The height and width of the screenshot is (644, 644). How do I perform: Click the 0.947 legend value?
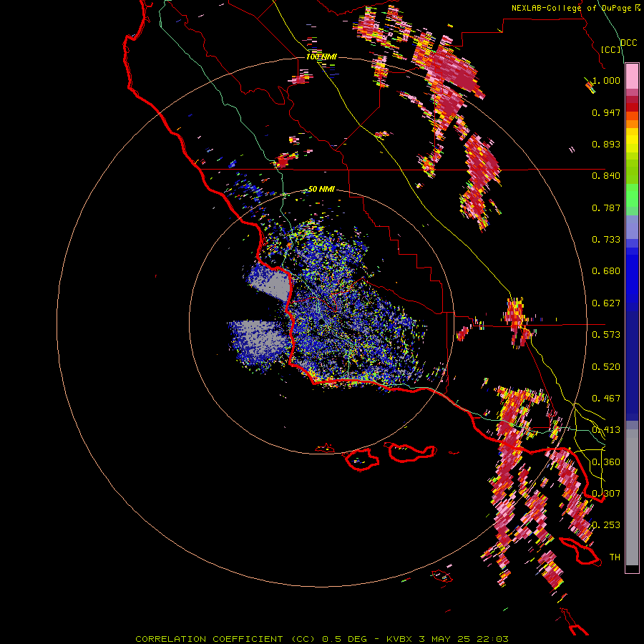[606, 112]
